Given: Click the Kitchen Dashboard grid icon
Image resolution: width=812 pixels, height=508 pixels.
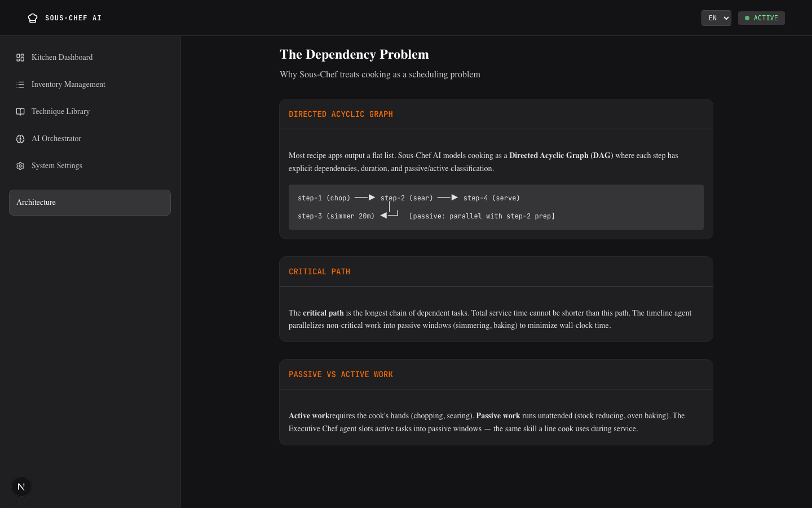Looking at the screenshot, I should click(x=20, y=58).
